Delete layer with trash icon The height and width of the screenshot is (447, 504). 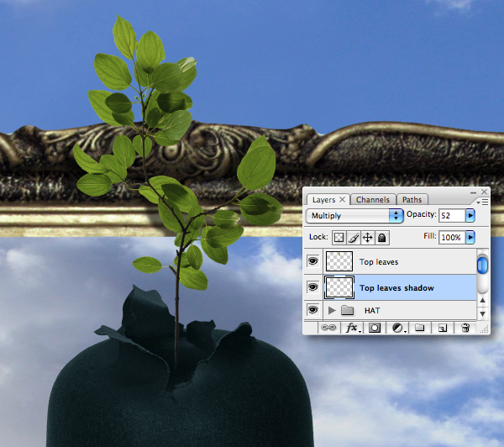pyautogui.click(x=465, y=328)
